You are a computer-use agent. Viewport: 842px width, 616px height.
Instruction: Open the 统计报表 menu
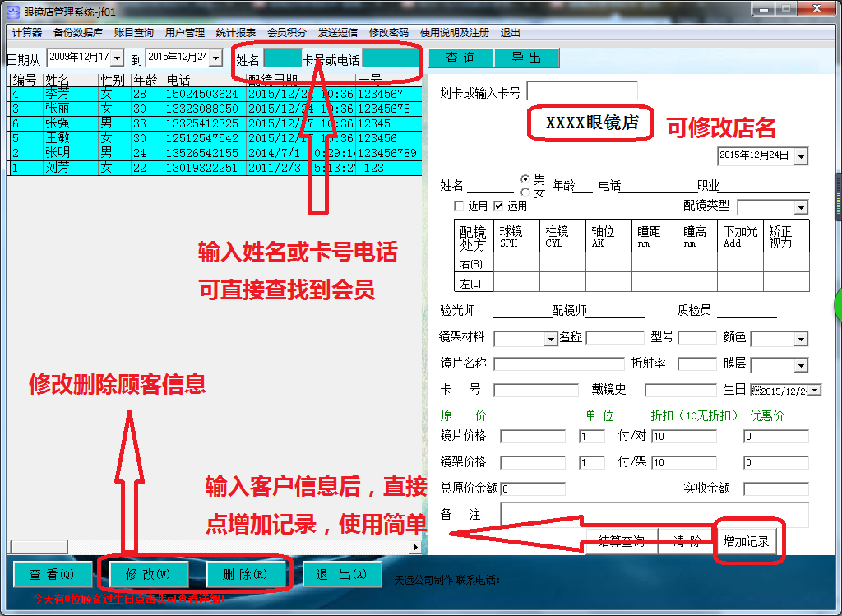click(x=235, y=33)
